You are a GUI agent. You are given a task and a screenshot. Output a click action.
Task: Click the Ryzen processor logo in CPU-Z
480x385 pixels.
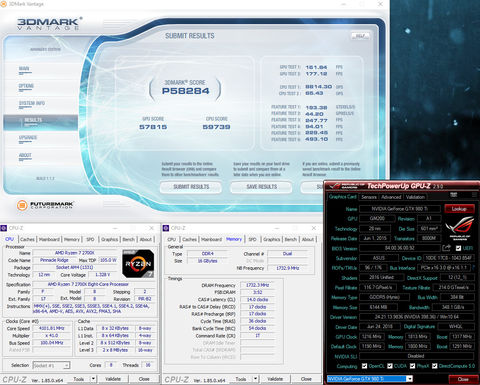138,263
